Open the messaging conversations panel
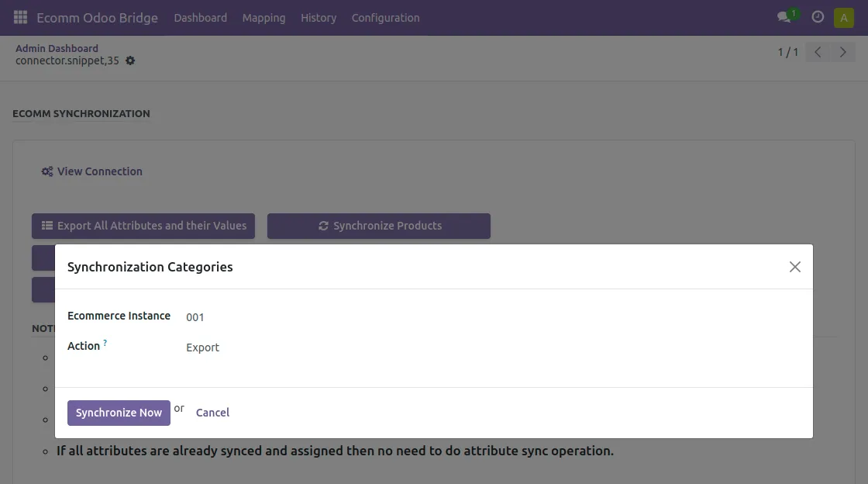This screenshot has width=868, height=484. 784,16
